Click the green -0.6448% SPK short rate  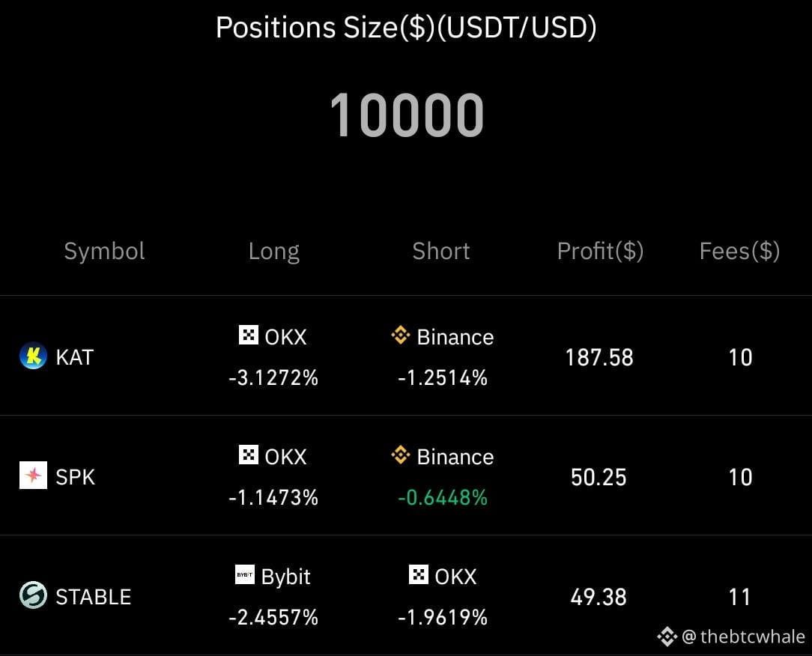click(443, 497)
